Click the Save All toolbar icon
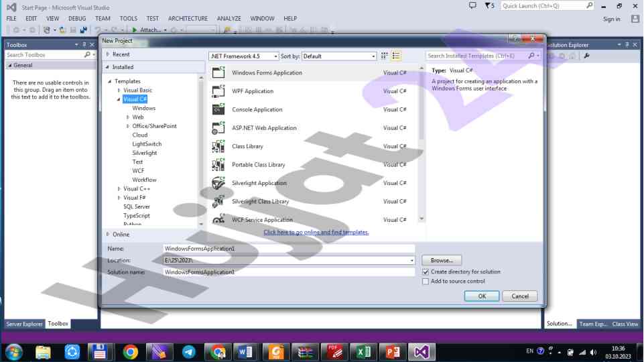Viewport: 644px width, 362px height. [x=83, y=30]
